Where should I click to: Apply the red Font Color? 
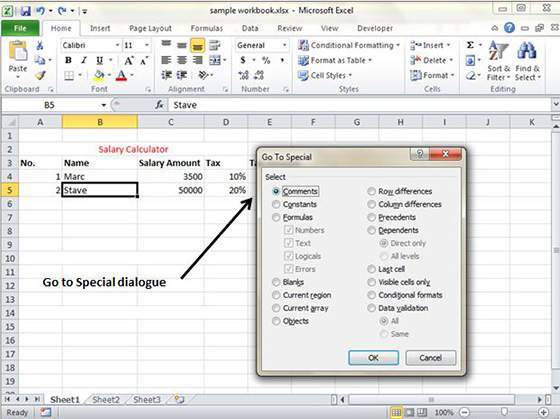tap(121, 75)
